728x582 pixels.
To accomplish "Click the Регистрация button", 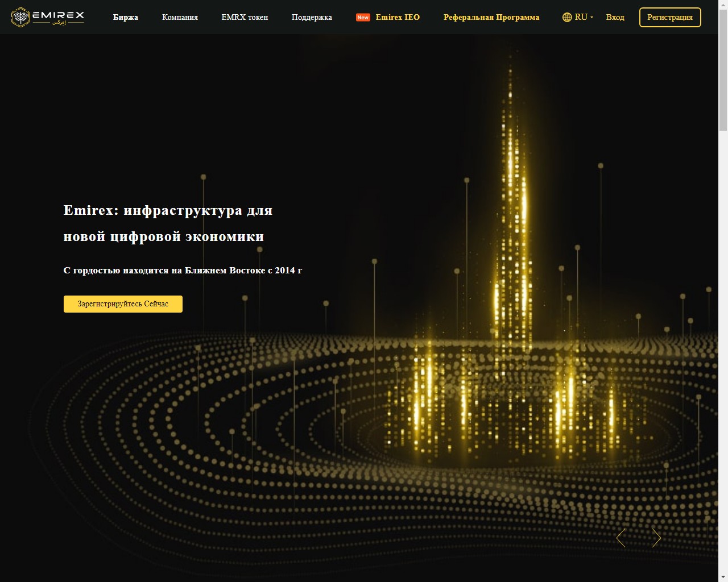I will coord(670,17).
